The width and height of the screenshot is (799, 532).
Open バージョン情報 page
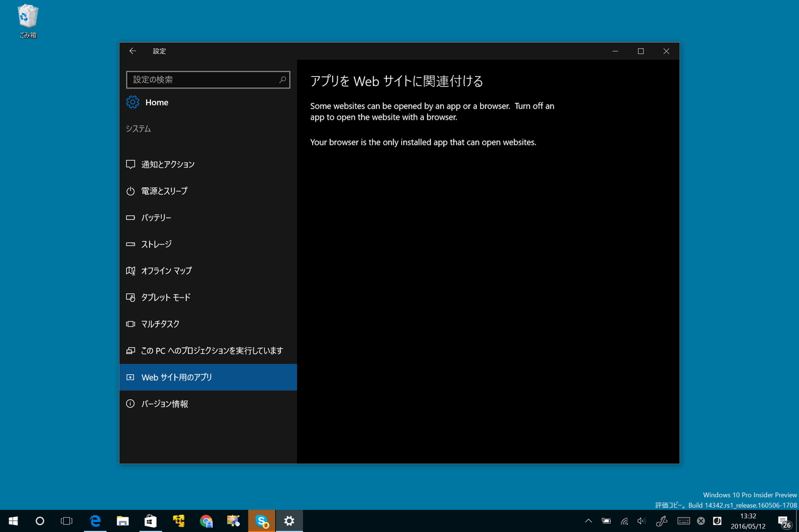point(208,404)
